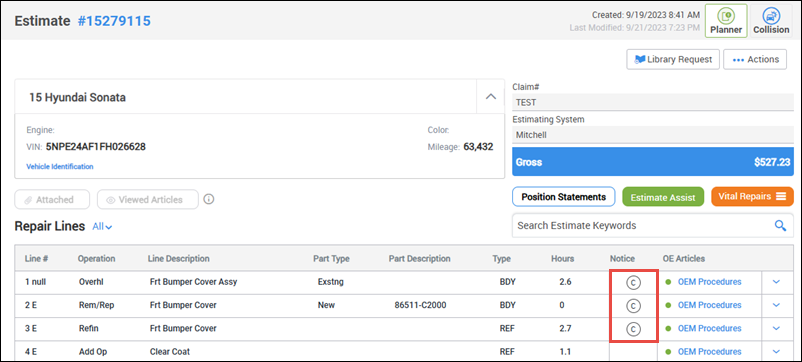Image resolution: width=802 pixels, height=362 pixels.
Task: Click the 2.6 hours cell
Action: [565, 282]
